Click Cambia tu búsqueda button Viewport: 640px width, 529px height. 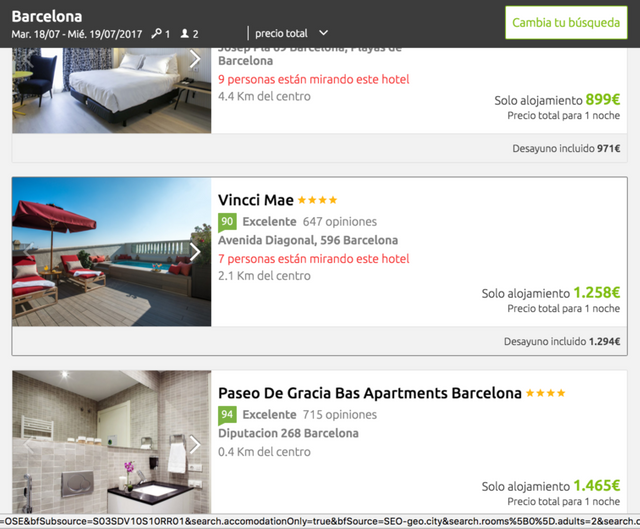tap(566, 22)
